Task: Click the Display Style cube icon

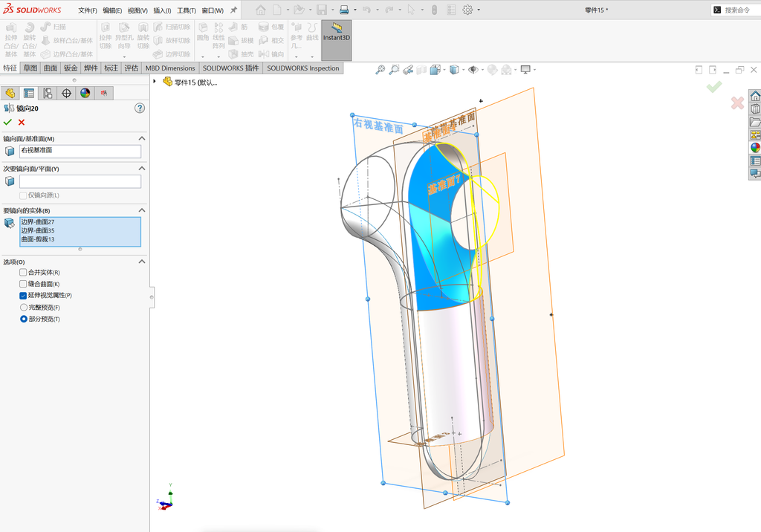Action: 454,70
